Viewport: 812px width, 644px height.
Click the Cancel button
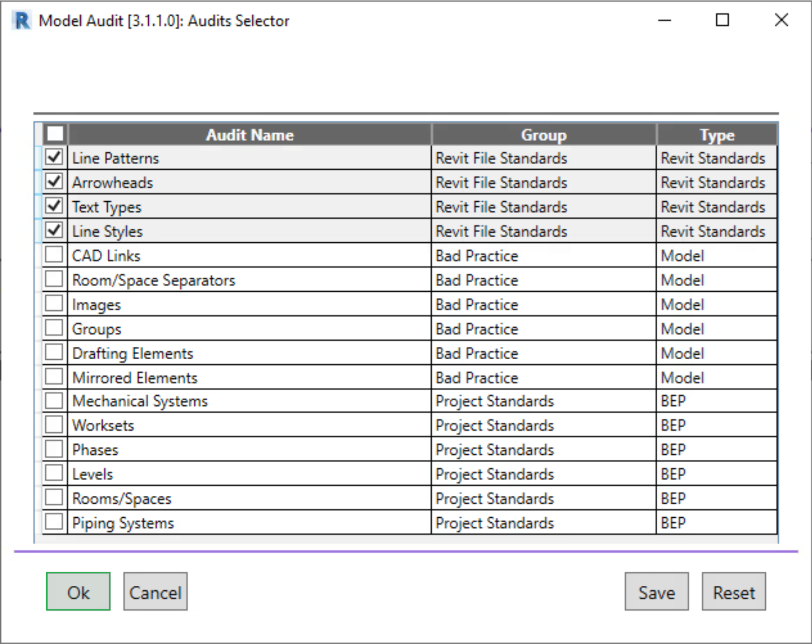(155, 592)
